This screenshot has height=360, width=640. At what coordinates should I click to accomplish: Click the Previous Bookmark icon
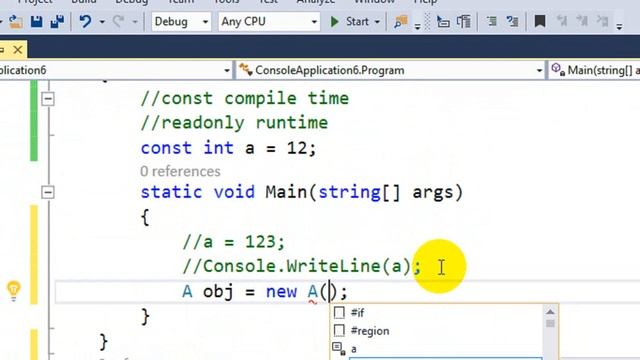[x=562, y=21]
